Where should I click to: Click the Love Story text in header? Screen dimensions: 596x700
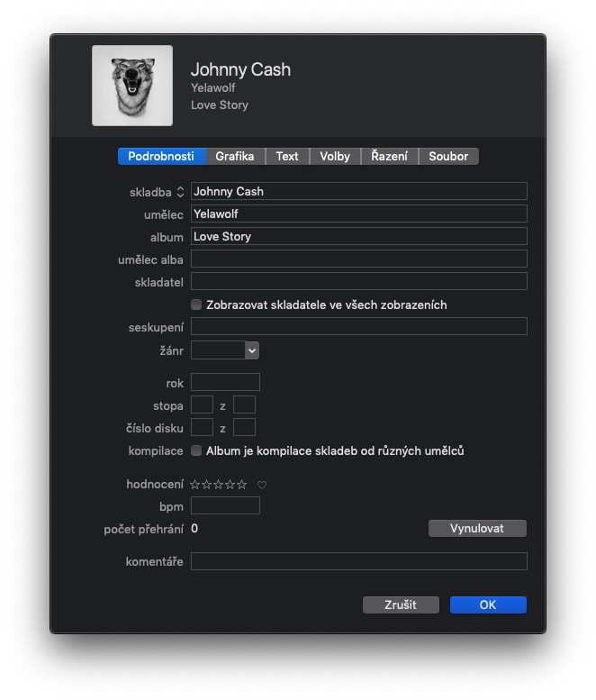click(220, 105)
